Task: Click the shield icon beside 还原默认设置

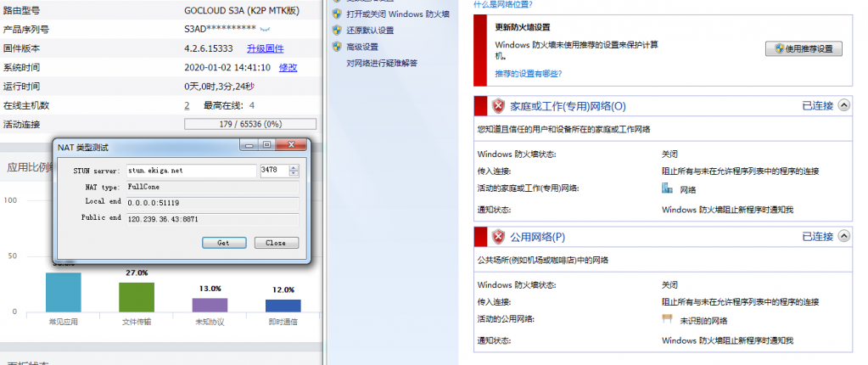Action: 337,30
